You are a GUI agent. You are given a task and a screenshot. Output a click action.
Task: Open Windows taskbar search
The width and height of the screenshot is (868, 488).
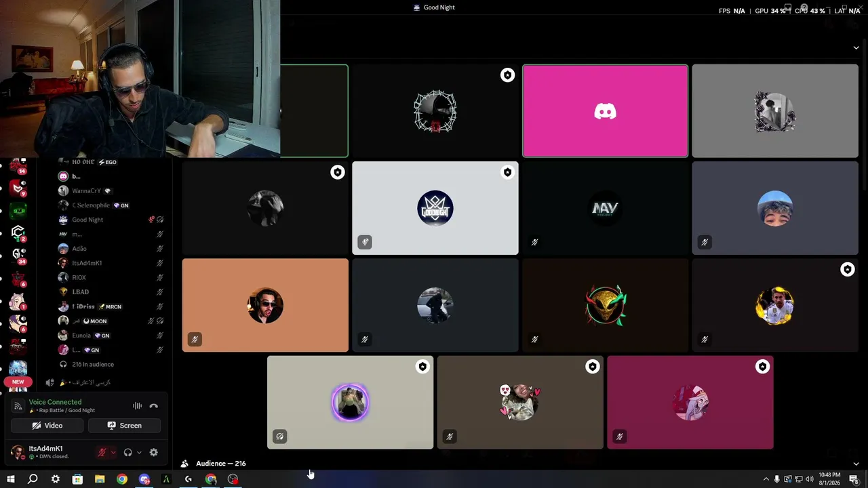pos(33,479)
